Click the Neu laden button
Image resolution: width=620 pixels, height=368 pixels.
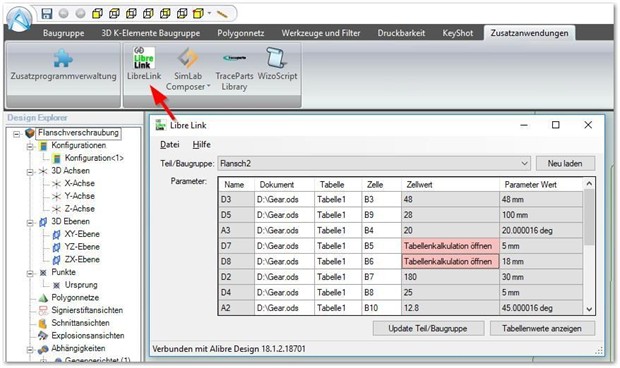click(565, 163)
